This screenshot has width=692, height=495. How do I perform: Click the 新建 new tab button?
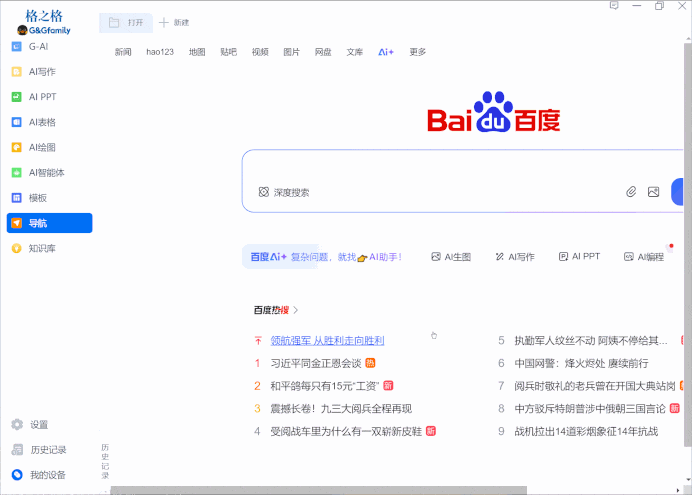coord(174,22)
